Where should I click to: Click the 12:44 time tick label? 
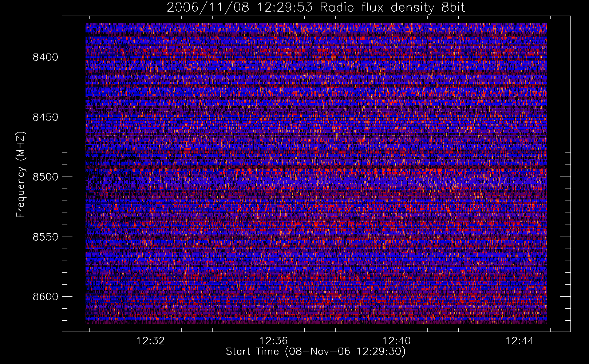tap(519, 341)
